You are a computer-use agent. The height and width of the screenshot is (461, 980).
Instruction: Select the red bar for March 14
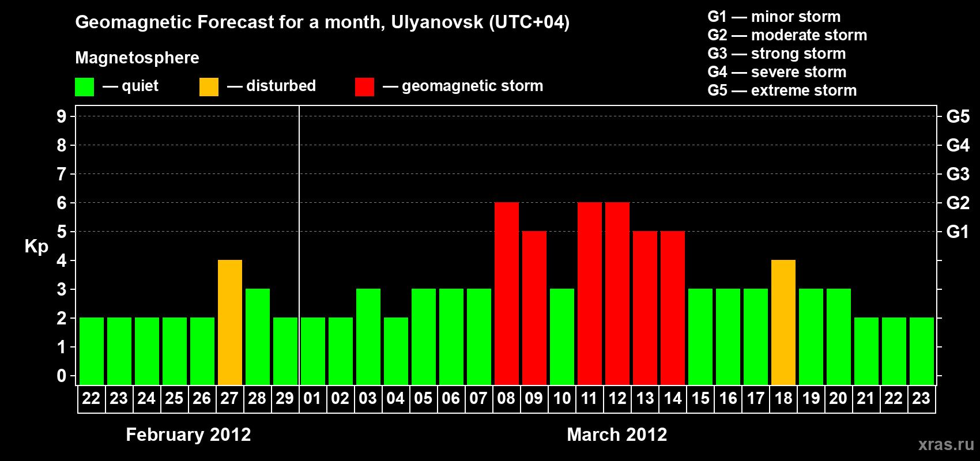(x=673, y=308)
